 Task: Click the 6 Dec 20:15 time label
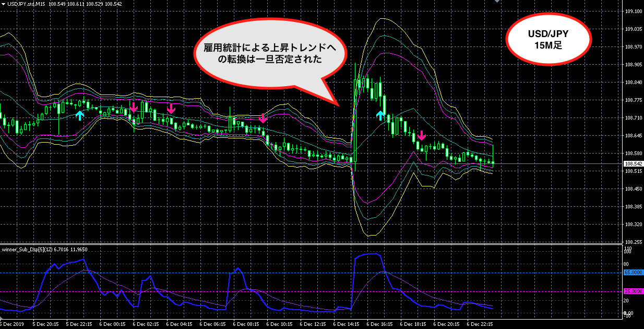447,324
